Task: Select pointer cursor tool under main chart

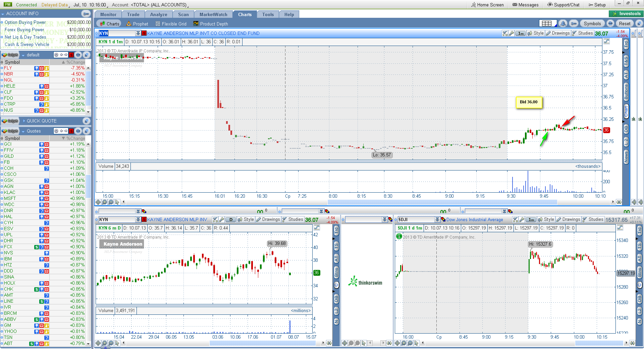Action: (117, 202)
